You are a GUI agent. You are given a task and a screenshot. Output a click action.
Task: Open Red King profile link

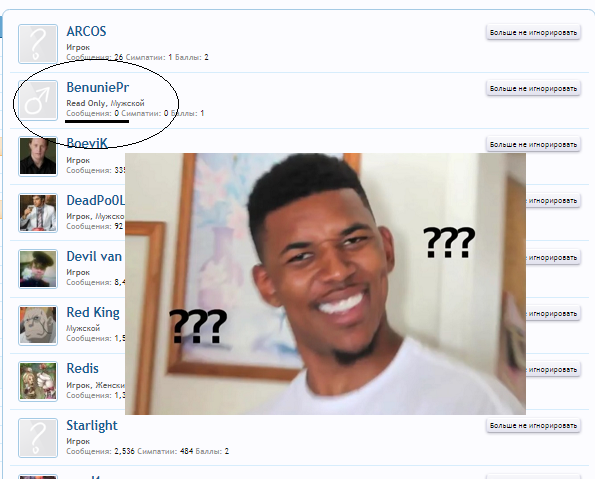click(x=93, y=312)
